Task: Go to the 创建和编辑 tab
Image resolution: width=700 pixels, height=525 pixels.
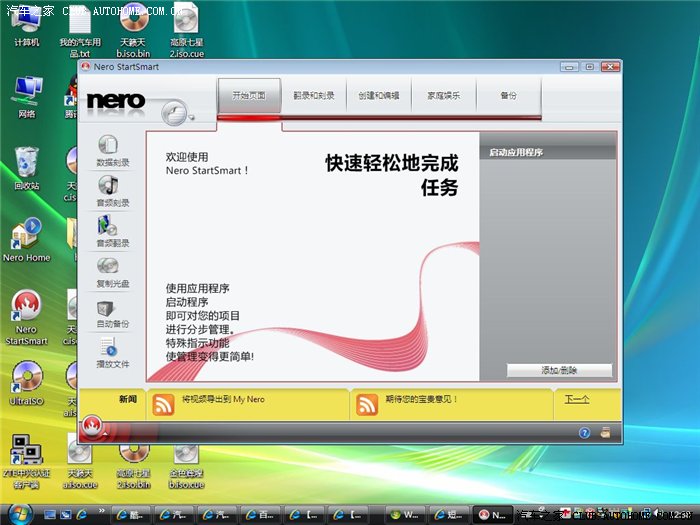Action: coord(379,95)
